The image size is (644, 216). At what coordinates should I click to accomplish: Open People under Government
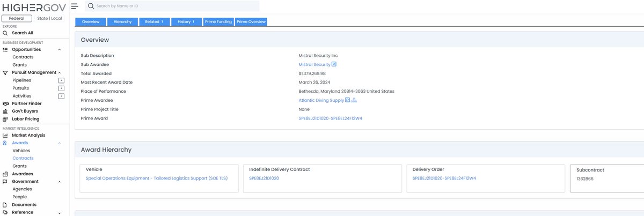19,197
